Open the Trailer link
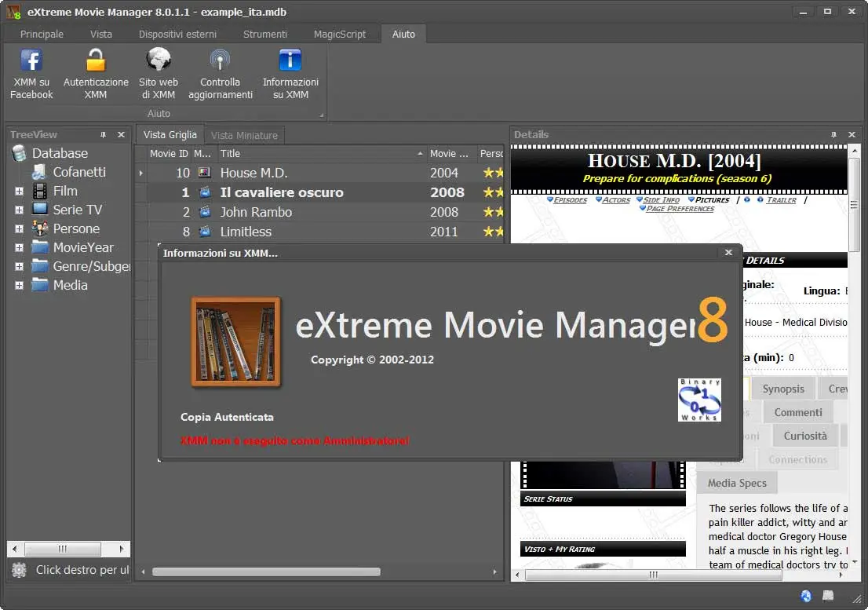868x610 pixels. (781, 200)
